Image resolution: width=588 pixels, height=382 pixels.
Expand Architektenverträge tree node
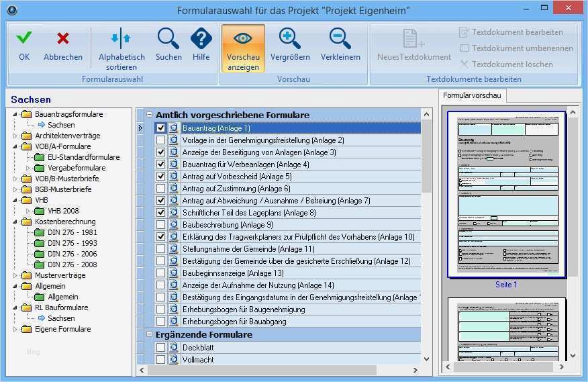[x=15, y=136]
